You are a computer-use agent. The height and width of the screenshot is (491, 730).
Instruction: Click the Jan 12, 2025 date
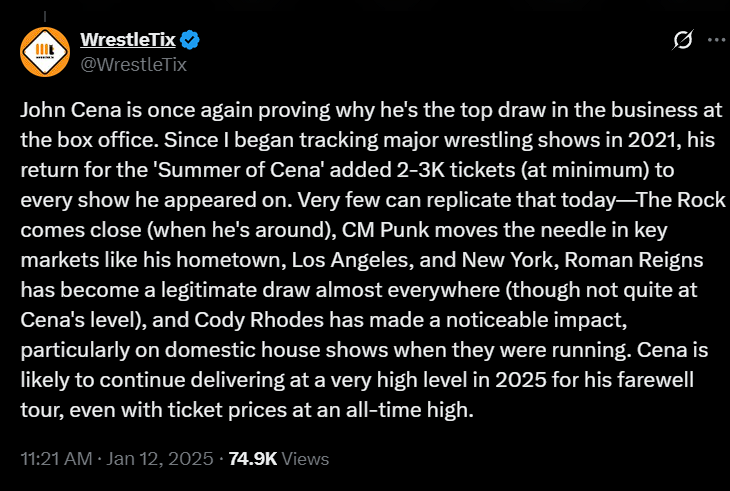pyautogui.click(x=160, y=459)
